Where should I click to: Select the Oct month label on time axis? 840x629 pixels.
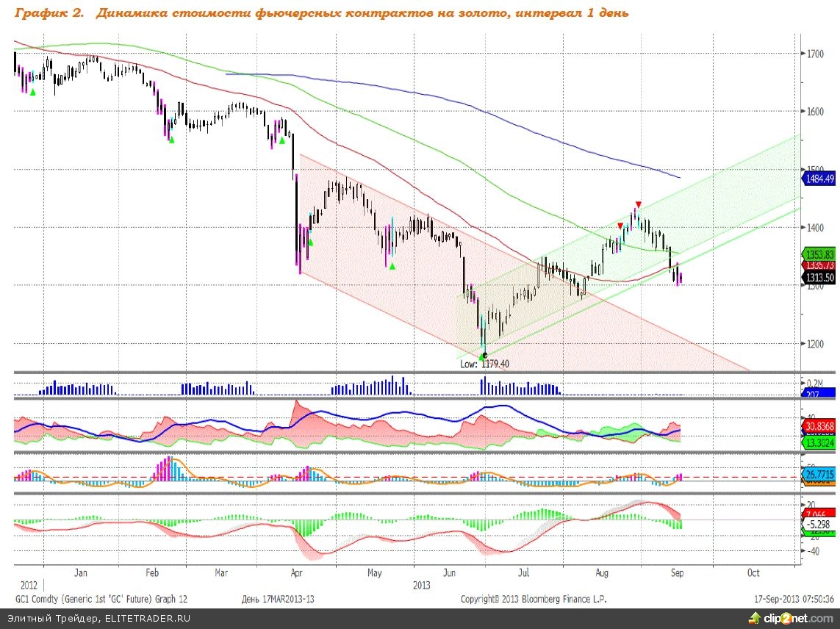tap(753, 572)
